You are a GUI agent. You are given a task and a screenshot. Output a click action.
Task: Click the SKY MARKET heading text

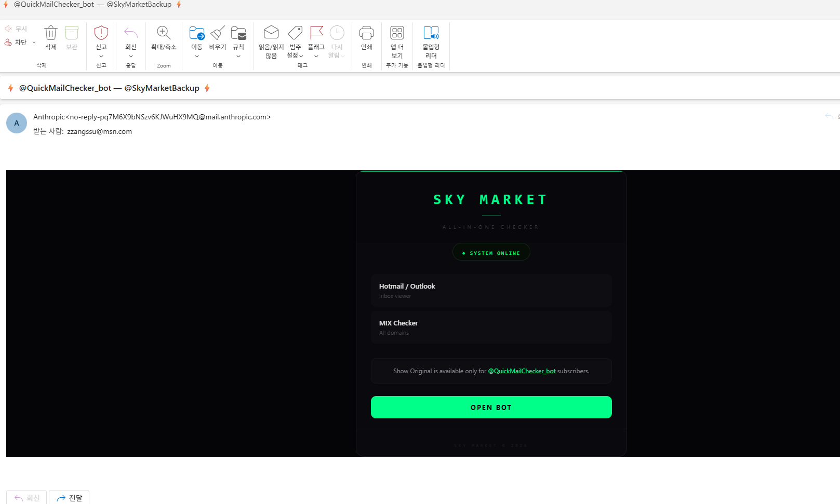(490, 200)
